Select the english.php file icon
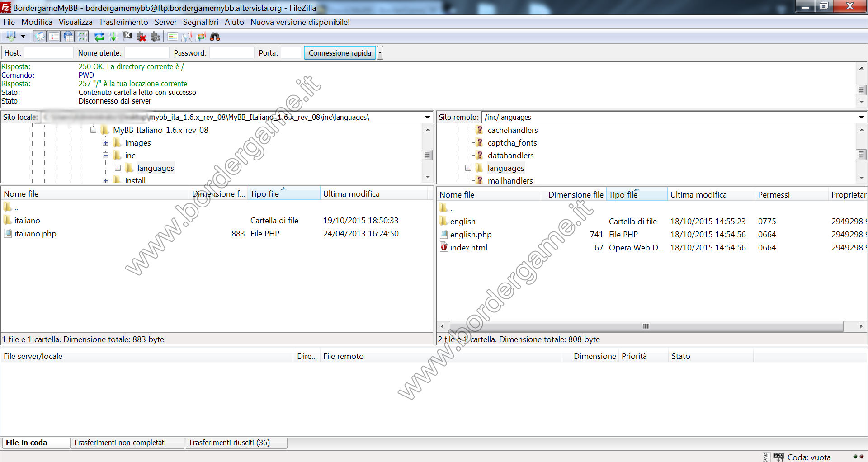Viewport: 868px width, 462px height. pos(443,234)
